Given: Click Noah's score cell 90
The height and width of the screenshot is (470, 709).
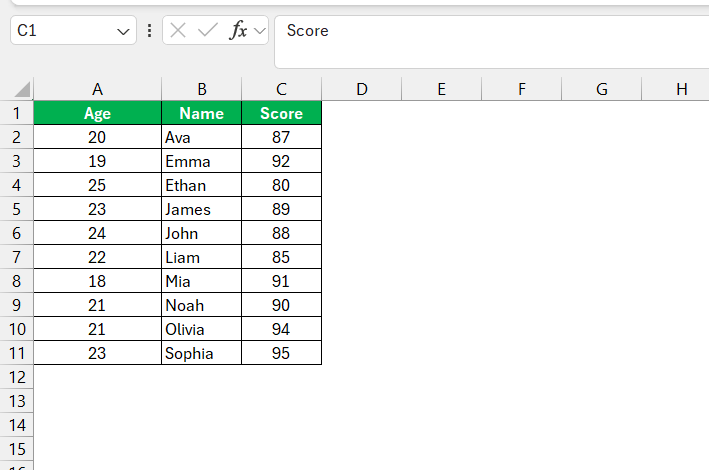Looking at the screenshot, I should [x=282, y=305].
